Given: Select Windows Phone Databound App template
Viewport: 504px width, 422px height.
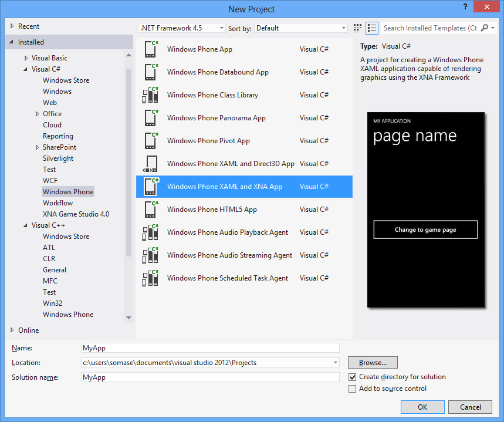Looking at the screenshot, I should (244, 72).
